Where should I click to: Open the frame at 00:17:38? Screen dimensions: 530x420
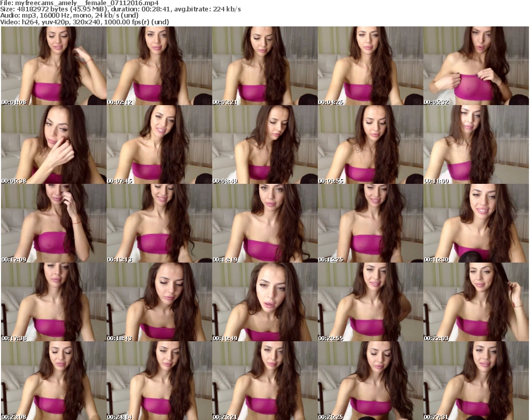[x=53, y=302]
